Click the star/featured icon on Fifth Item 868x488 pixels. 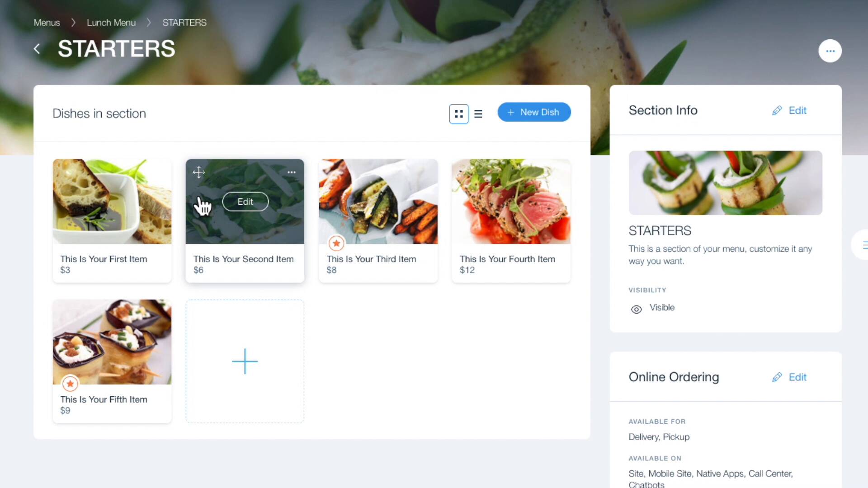click(x=71, y=383)
